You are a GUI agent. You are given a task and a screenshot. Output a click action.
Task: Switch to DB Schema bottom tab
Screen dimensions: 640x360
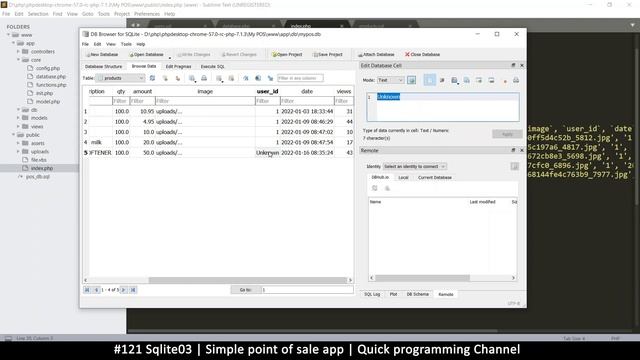418,294
